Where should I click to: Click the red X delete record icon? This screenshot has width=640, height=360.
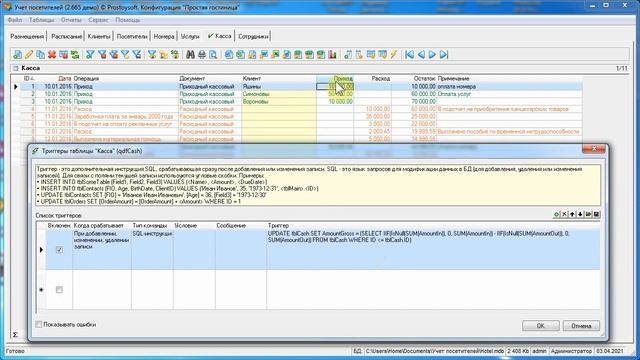52,55
